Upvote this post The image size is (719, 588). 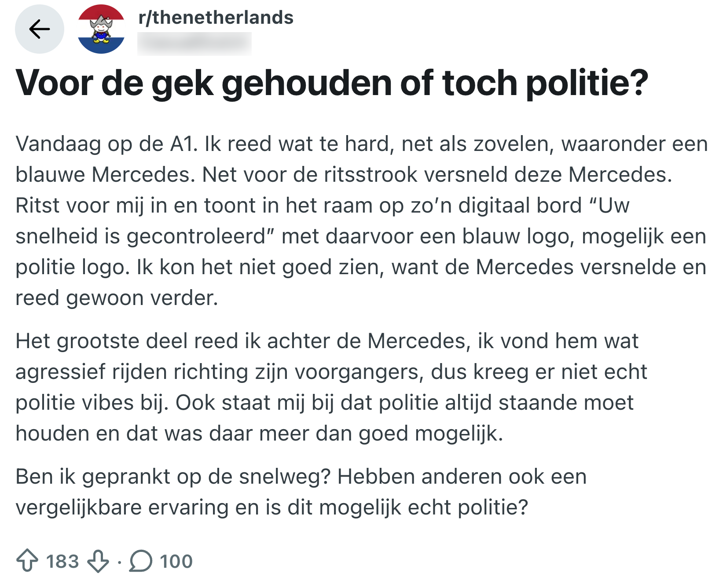click(x=27, y=561)
